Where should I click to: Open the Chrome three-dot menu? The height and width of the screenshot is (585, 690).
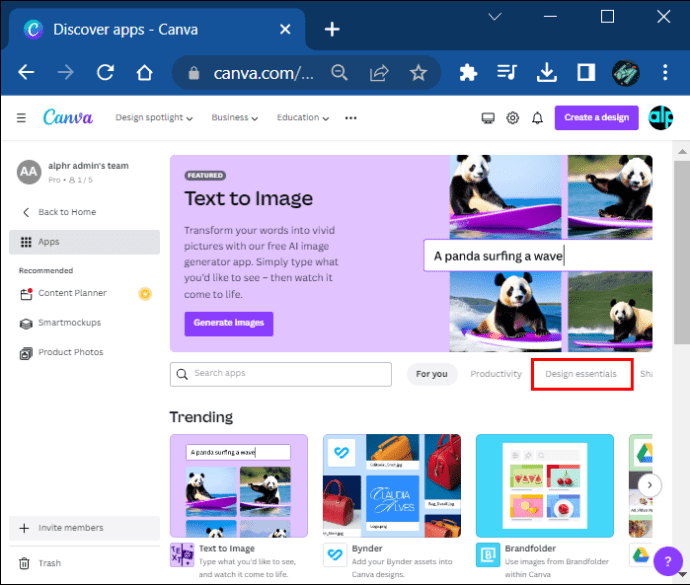coord(665,72)
